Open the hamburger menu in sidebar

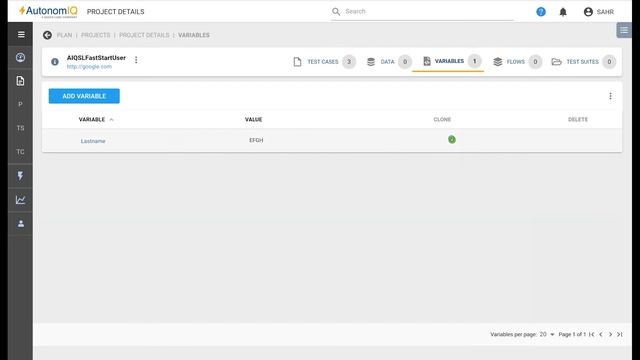point(21,35)
